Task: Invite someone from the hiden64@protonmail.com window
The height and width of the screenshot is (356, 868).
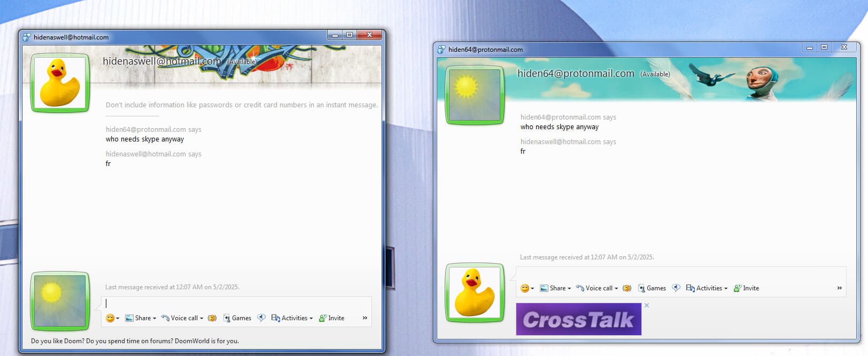Action: [x=746, y=288]
